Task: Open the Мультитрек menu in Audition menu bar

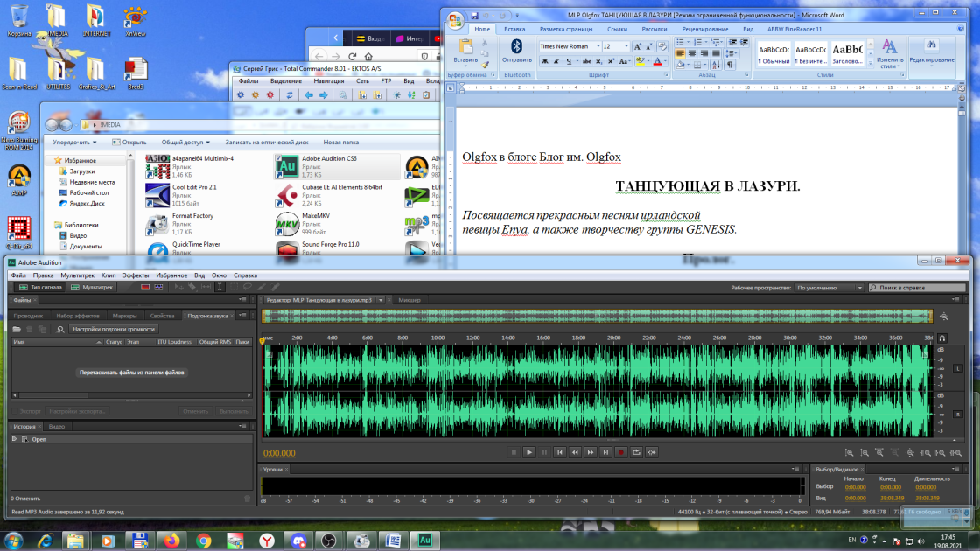Action: (78, 275)
